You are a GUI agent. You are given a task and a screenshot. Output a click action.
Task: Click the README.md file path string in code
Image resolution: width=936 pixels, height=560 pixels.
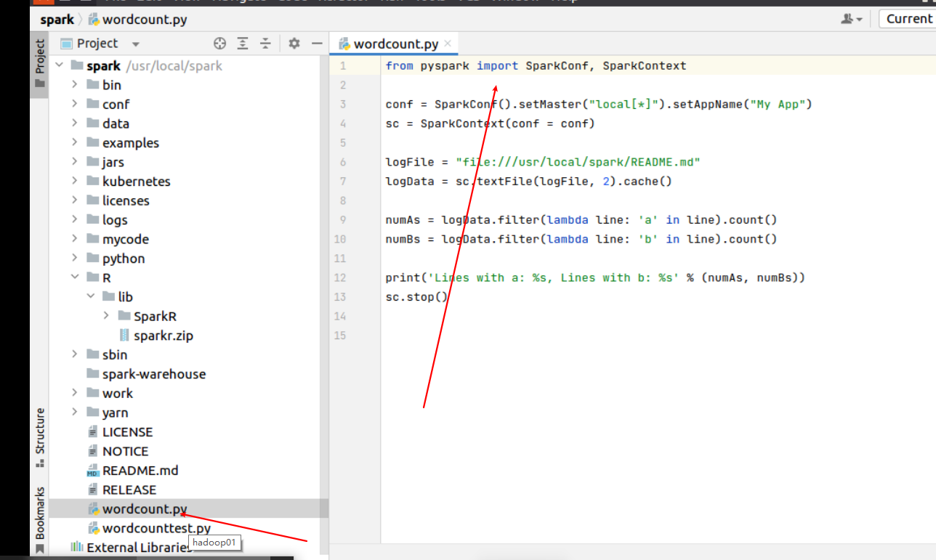[578, 162]
